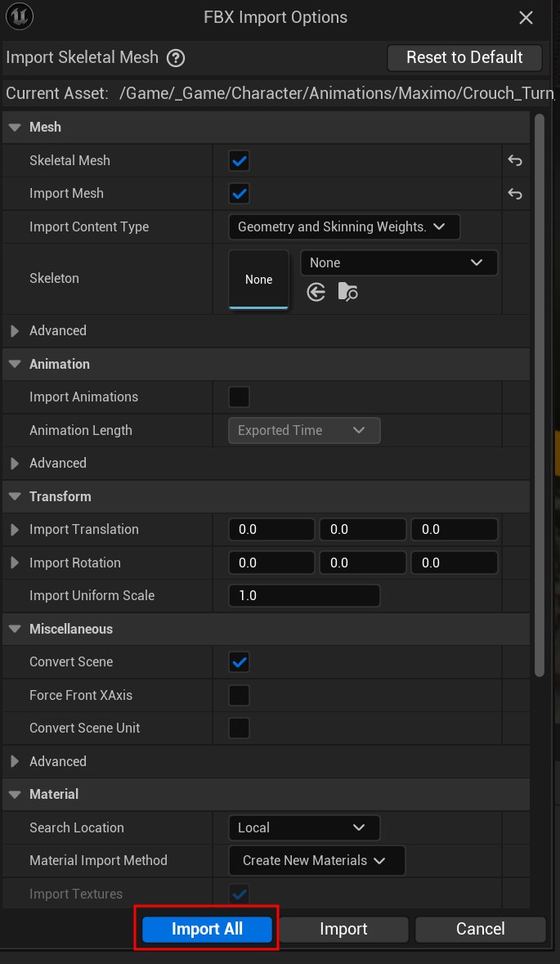Screen dimensions: 560x964
Task: Expand the Advanced section under Mesh
Action: tap(15, 331)
